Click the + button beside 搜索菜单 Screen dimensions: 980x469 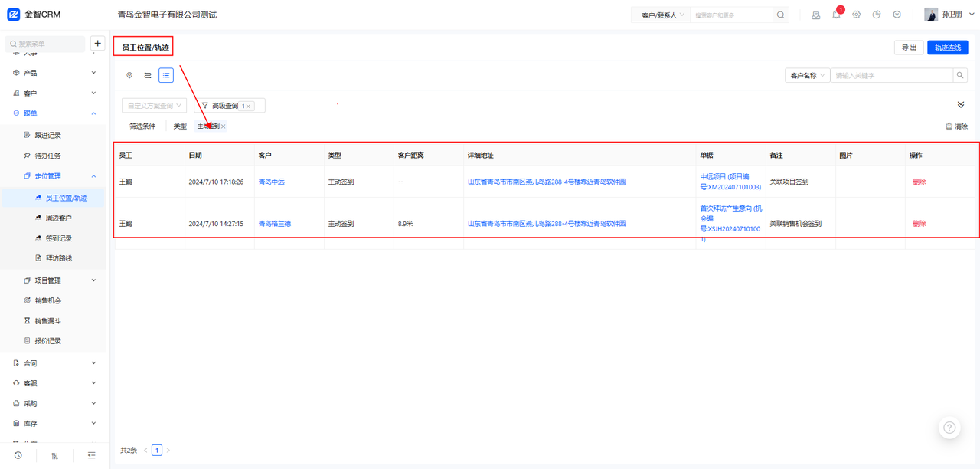point(97,43)
